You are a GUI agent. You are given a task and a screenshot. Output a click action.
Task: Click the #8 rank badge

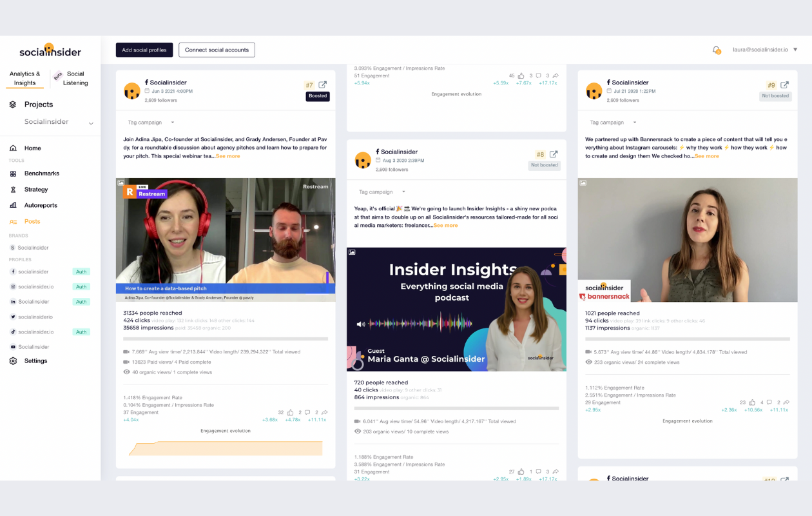coord(540,155)
